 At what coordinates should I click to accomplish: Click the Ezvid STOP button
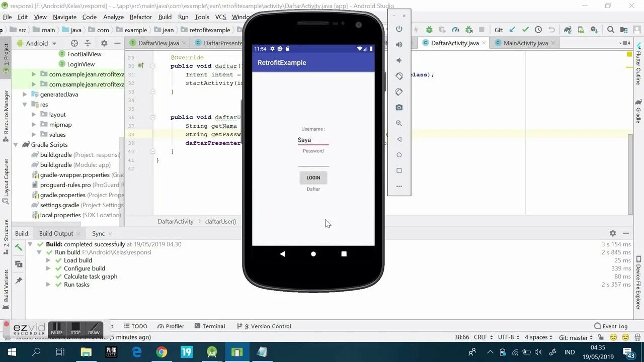click(75, 329)
